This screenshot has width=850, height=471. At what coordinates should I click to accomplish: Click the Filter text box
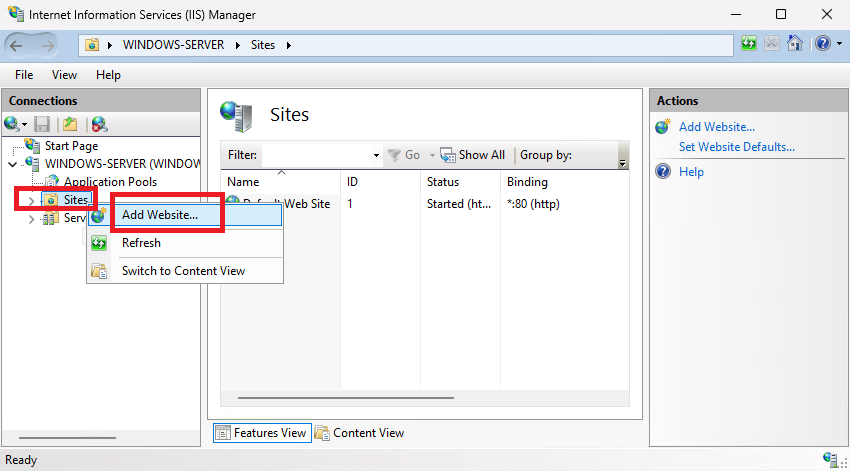(316, 155)
